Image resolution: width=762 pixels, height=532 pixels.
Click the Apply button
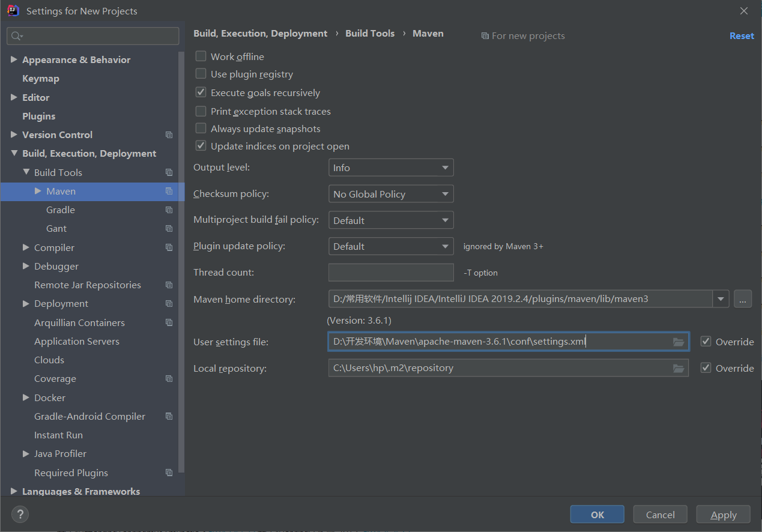click(x=724, y=515)
